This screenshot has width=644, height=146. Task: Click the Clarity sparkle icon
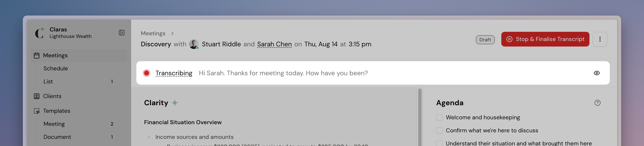coord(175,103)
